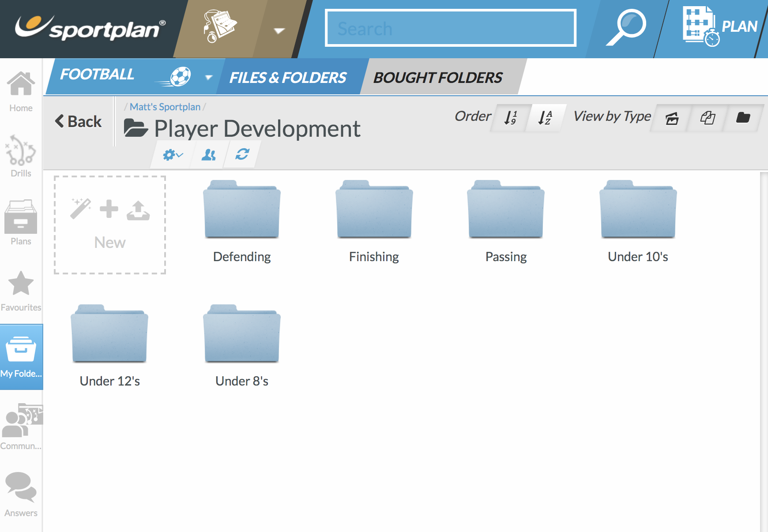The image size is (768, 532).
Task: Show only folders view type
Action: click(743, 118)
